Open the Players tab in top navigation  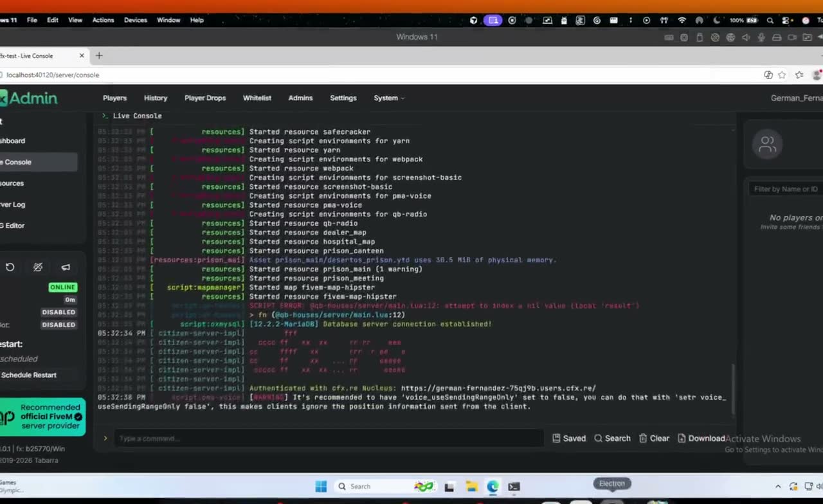pos(114,98)
